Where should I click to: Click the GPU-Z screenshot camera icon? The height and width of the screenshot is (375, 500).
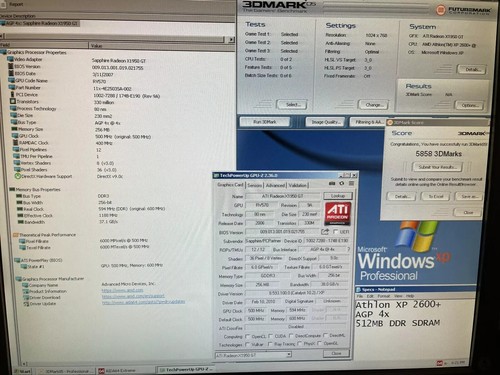coord(332,184)
